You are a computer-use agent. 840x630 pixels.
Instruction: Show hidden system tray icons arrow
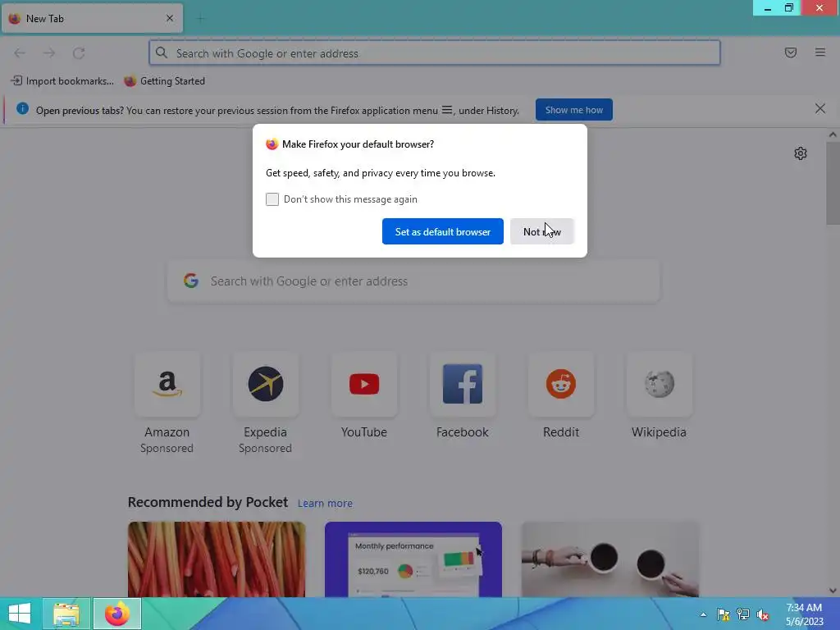tap(703, 614)
